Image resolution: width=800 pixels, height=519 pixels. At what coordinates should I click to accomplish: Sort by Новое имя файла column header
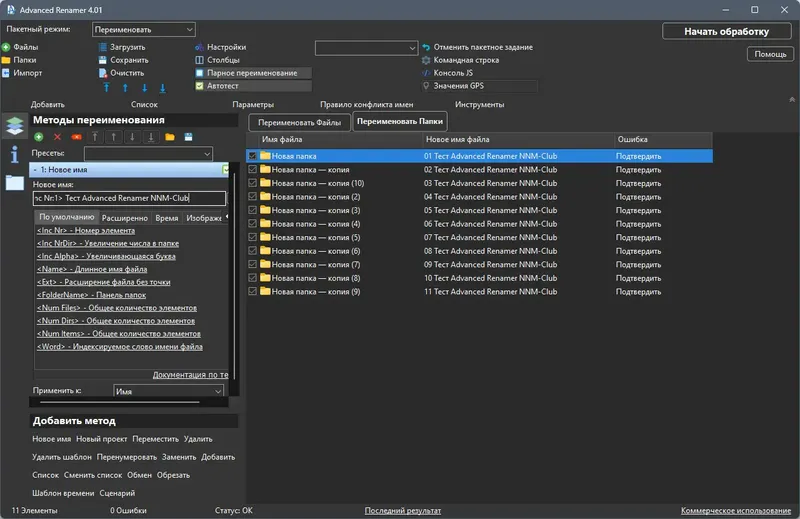coord(519,139)
